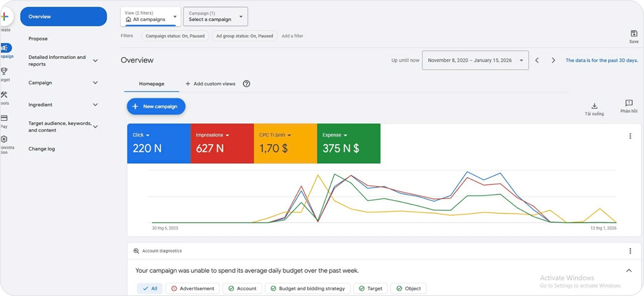The width and height of the screenshot is (644, 296).
Task: Click the help question mark icon
Action: (x=247, y=84)
